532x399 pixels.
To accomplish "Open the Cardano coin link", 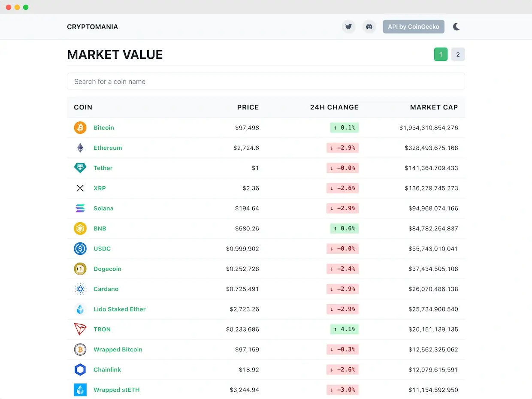I will pyautogui.click(x=106, y=289).
